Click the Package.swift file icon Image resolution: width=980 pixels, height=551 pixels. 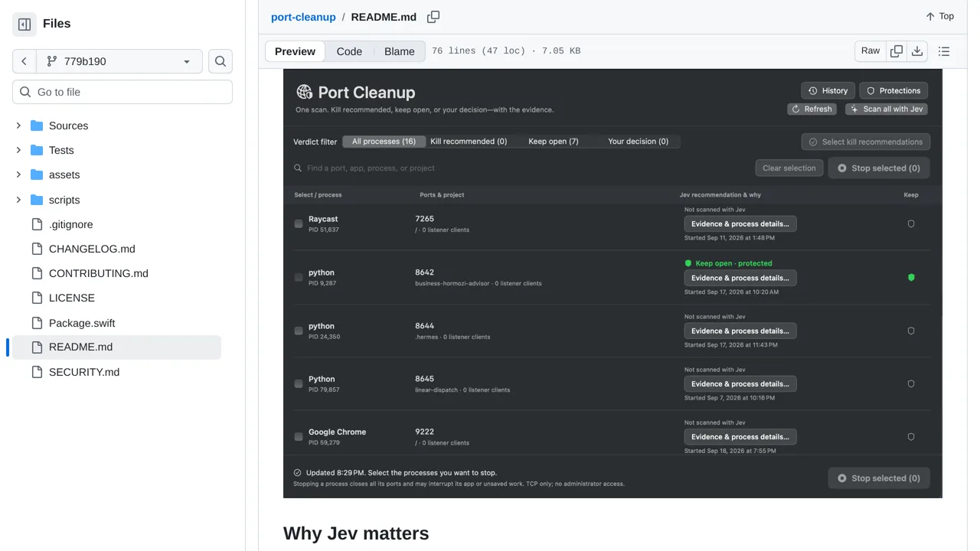37,323
